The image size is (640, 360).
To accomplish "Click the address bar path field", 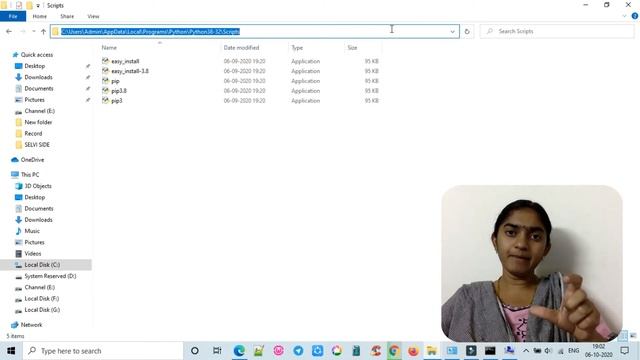I will [255, 31].
